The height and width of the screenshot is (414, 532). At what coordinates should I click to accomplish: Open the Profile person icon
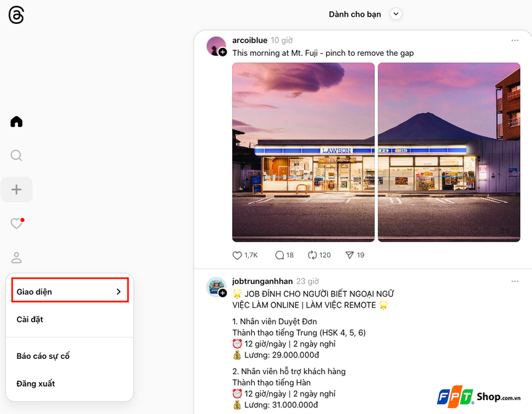16,257
